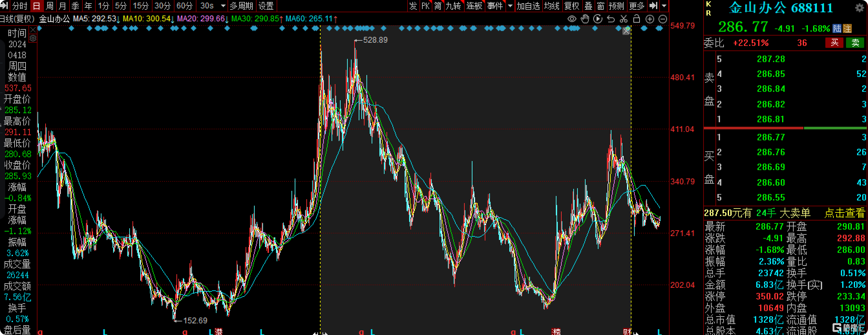This screenshot has height=335, width=868.
Task: Click the 窗 window button
Action: (x=600, y=6)
